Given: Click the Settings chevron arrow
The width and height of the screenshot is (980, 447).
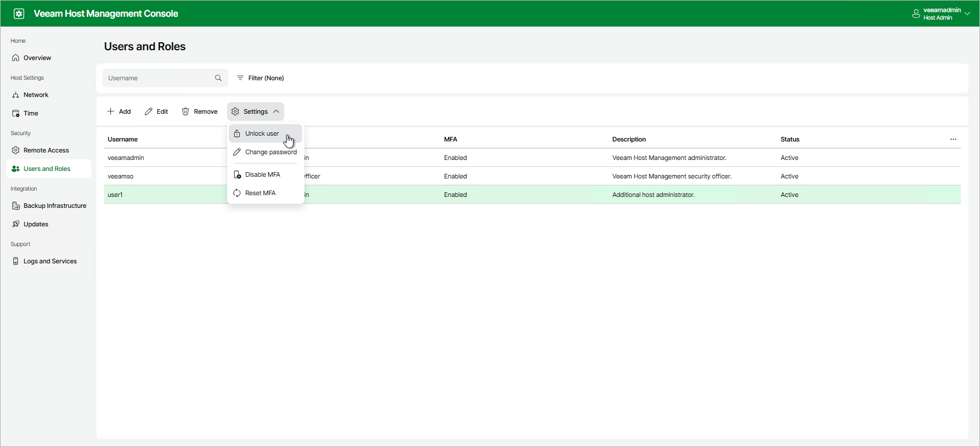Looking at the screenshot, I should [276, 111].
